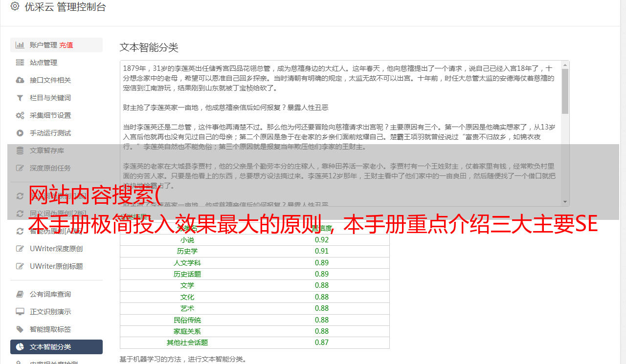This screenshot has height=364, width=626.
Task: Click the refresh icon for 同义词伪原创[2版]
Action: click(x=20, y=214)
